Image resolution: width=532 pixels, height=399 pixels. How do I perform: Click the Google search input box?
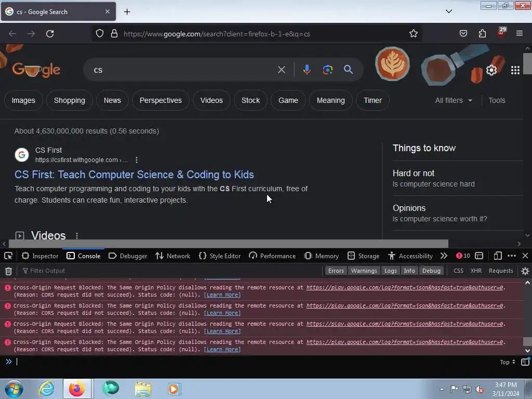click(x=183, y=70)
